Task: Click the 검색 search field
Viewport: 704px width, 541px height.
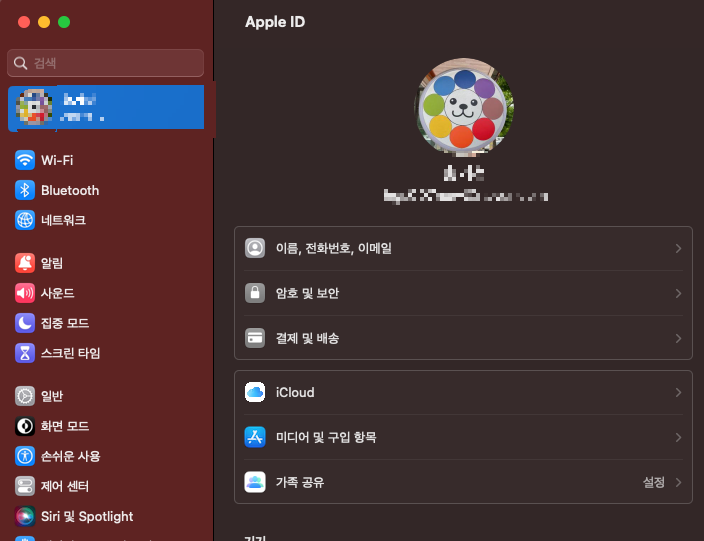Action: [x=106, y=63]
